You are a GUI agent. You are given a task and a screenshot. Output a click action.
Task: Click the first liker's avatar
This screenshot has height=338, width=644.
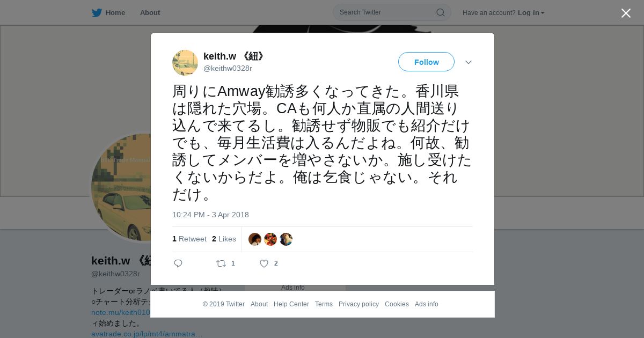tap(255, 239)
